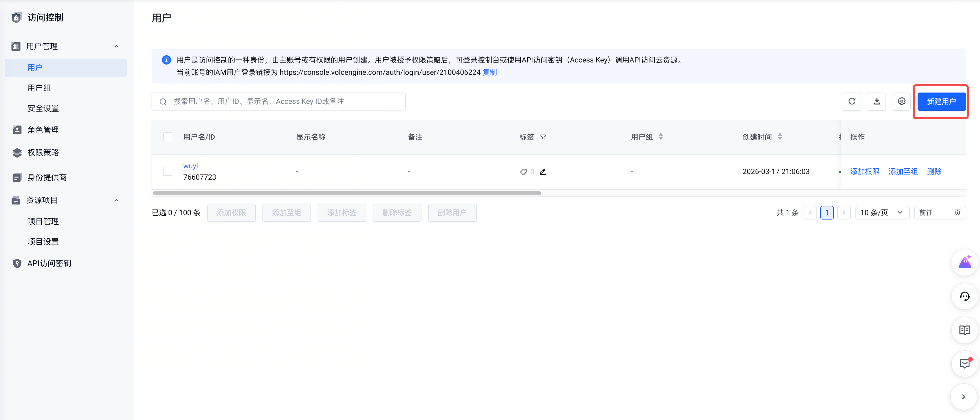The height and width of the screenshot is (420, 980).
Task: Click the download export icon
Action: pos(877,101)
